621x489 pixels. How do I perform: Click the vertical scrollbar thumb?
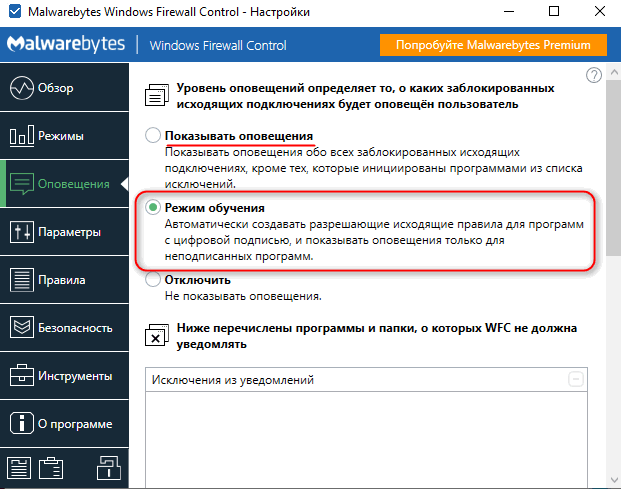614,168
